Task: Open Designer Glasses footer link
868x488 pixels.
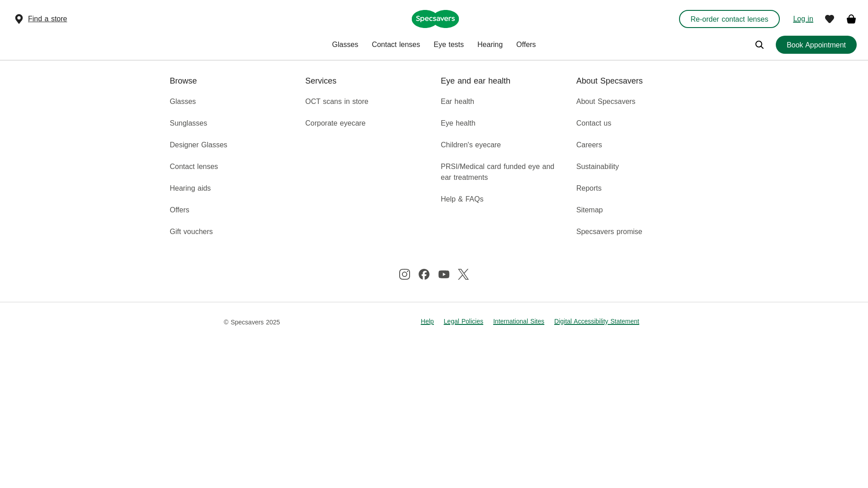Action: (x=198, y=145)
